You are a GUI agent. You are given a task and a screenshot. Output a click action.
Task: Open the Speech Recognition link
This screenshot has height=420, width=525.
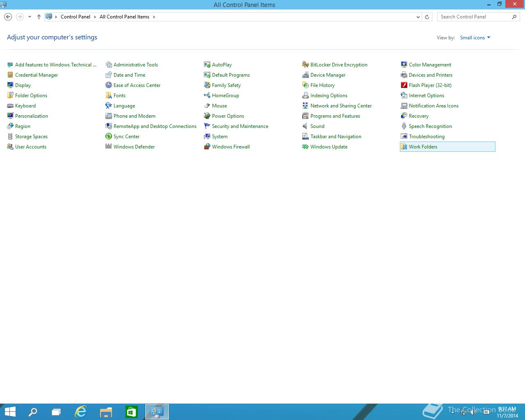click(430, 126)
